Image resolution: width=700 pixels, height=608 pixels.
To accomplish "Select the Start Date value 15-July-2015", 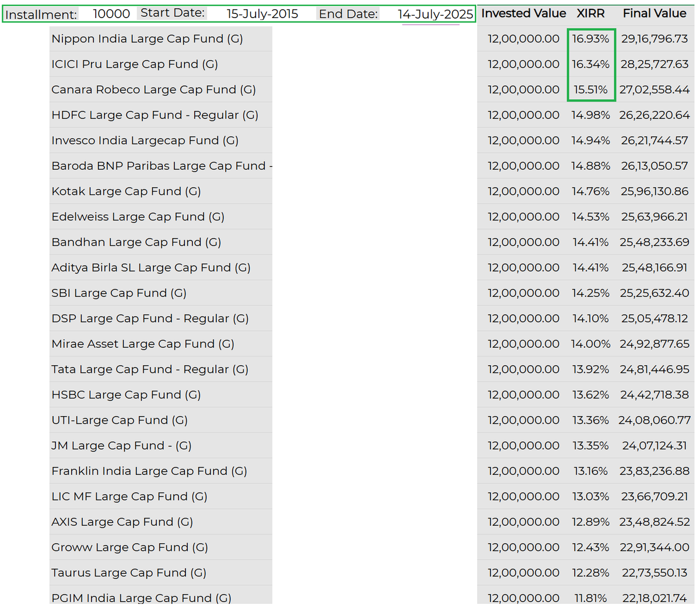I will (262, 13).
